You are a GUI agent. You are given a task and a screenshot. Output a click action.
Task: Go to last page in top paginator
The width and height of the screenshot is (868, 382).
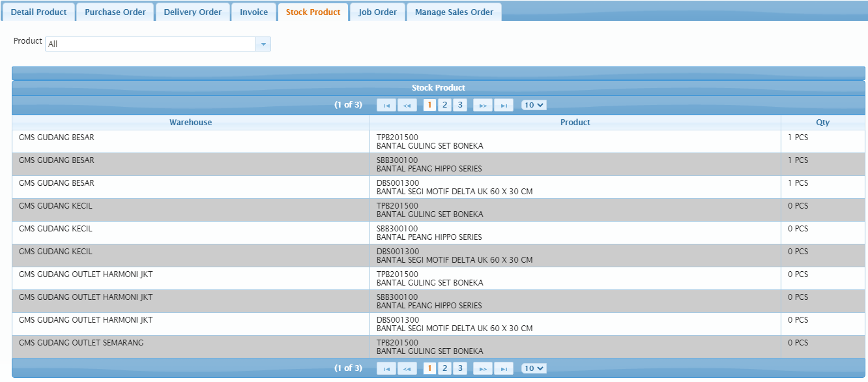click(504, 105)
